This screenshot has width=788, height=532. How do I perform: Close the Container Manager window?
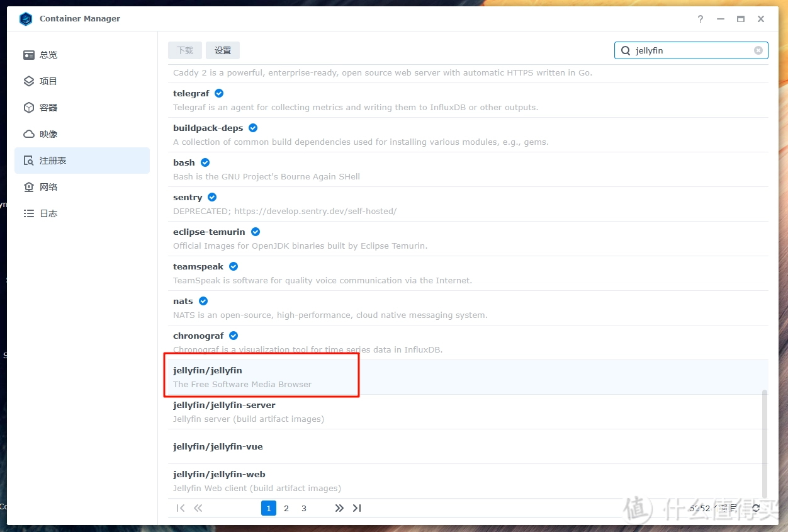[x=761, y=19]
